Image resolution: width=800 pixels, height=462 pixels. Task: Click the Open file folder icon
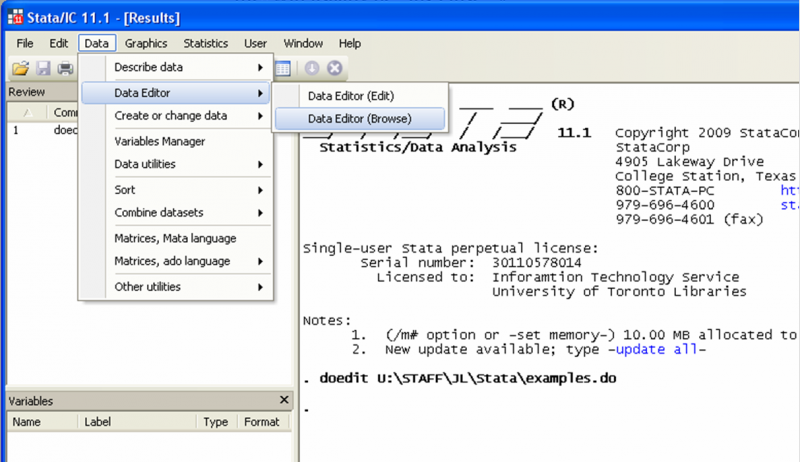[19, 68]
